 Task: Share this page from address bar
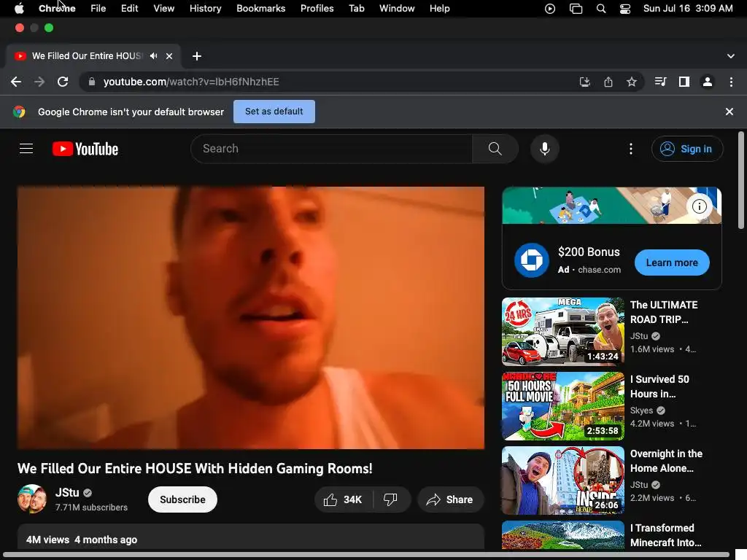[x=608, y=82]
